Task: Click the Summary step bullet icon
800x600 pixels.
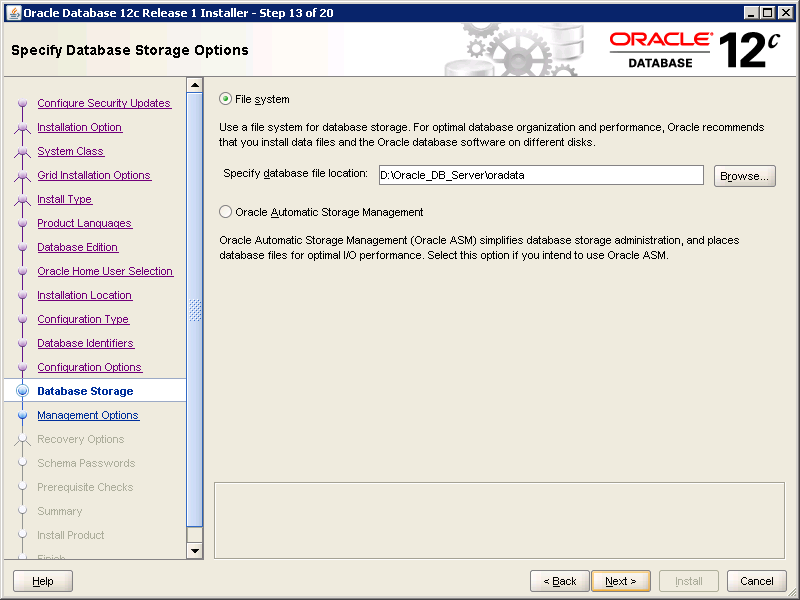Action: pyautogui.click(x=22, y=511)
